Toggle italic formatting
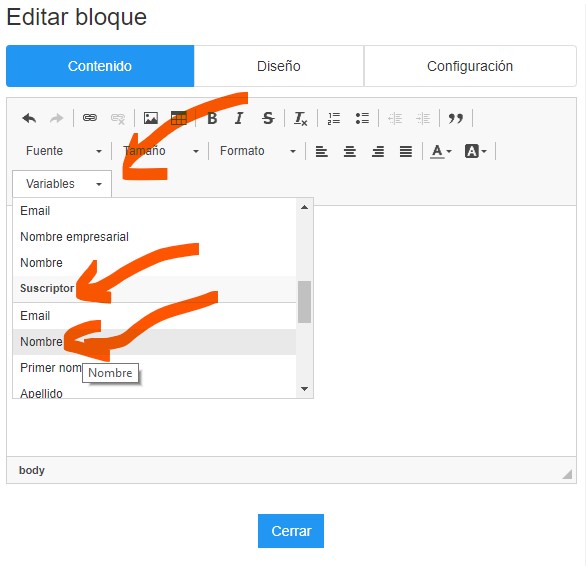 click(x=239, y=118)
